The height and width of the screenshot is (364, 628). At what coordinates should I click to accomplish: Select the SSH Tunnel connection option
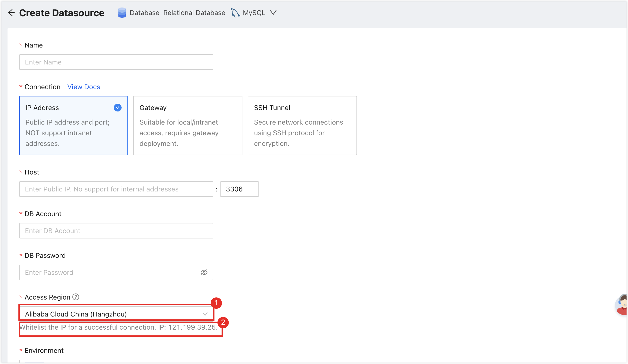[x=302, y=125]
